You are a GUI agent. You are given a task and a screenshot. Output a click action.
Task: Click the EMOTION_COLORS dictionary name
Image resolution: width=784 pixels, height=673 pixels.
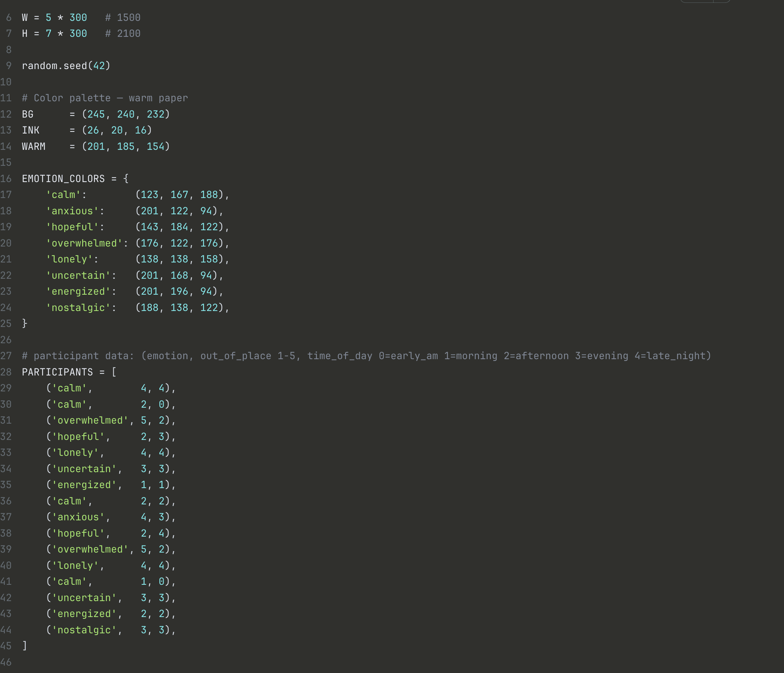click(63, 179)
